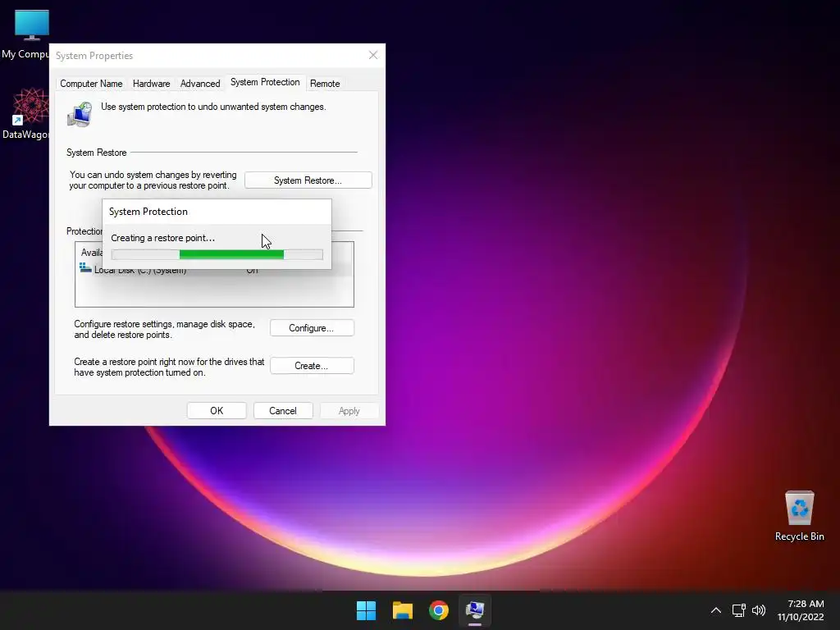This screenshot has width=840, height=630.
Task: Select Local Disk (C:) drive row
Action: pyautogui.click(x=214, y=270)
